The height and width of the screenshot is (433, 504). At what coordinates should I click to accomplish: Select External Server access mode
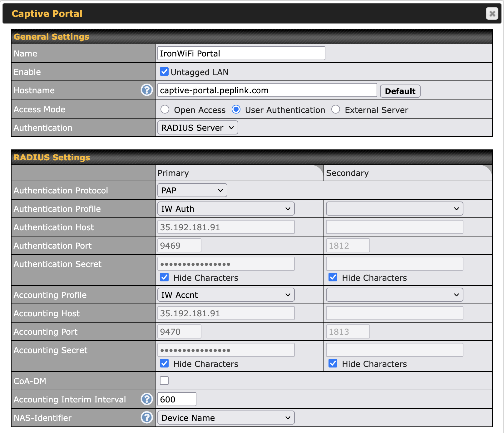click(x=336, y=109)
